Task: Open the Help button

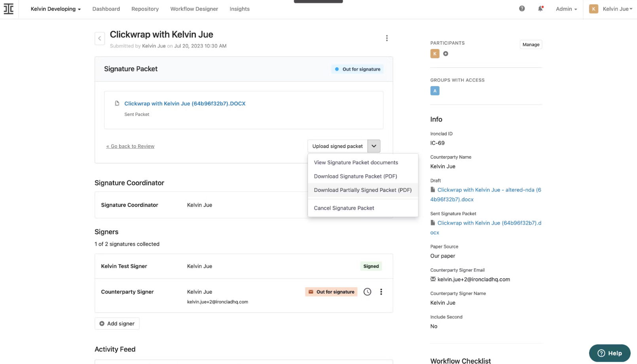Action: [610, 353]
